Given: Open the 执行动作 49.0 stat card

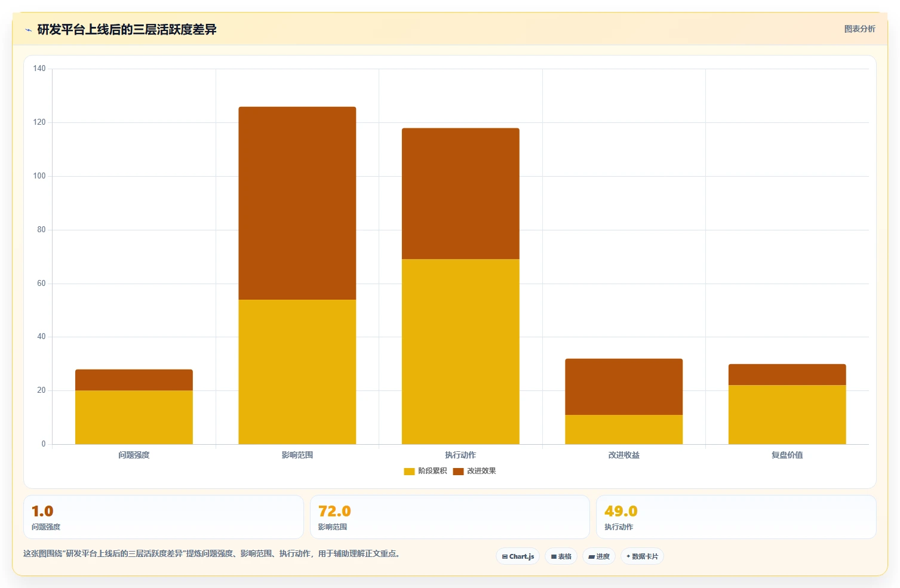Looking at the screenshot, I should point(736,517).
